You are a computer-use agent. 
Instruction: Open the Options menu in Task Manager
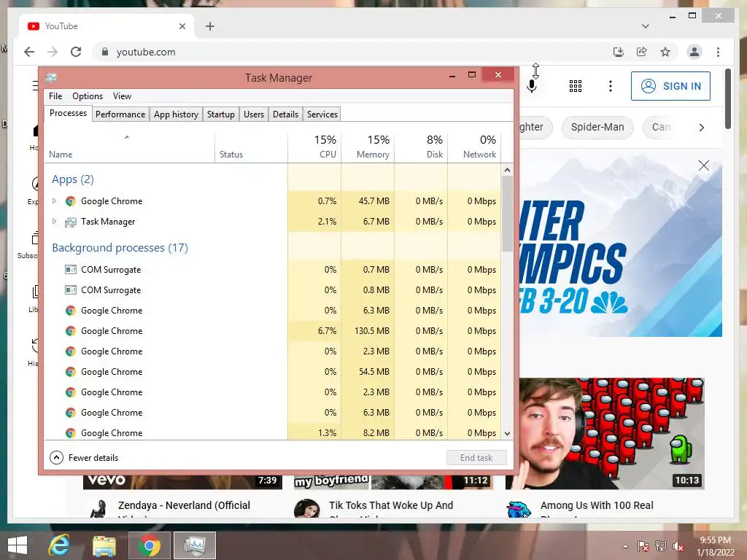point(88,96)
